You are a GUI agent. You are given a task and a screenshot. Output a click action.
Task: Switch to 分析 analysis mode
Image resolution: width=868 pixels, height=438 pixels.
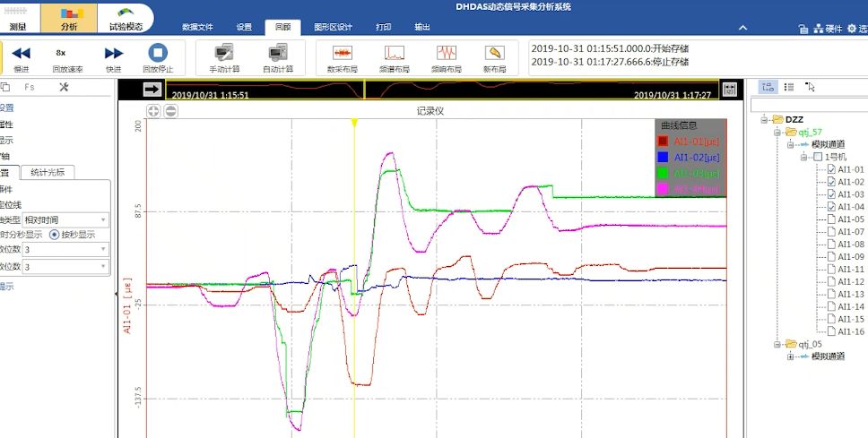[x=69, y=18]
